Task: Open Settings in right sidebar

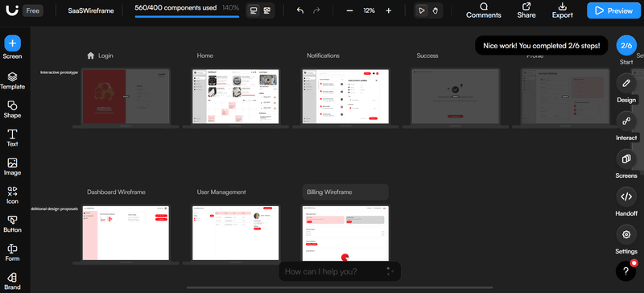Action: (626, 235)
